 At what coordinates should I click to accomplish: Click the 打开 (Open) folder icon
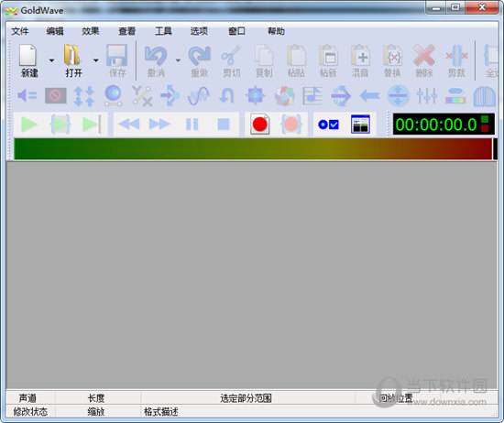[72, 55]
